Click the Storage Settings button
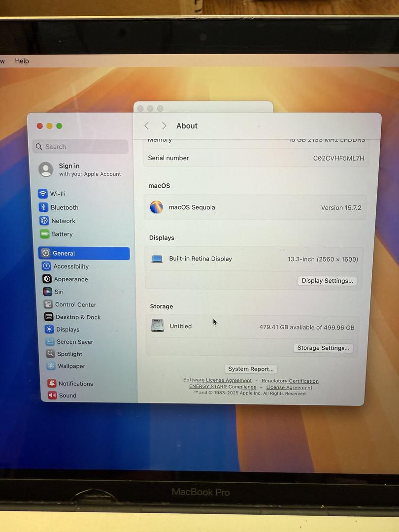Image resolution: width=399 pixels, height=532 pixels. coord(323,348)
